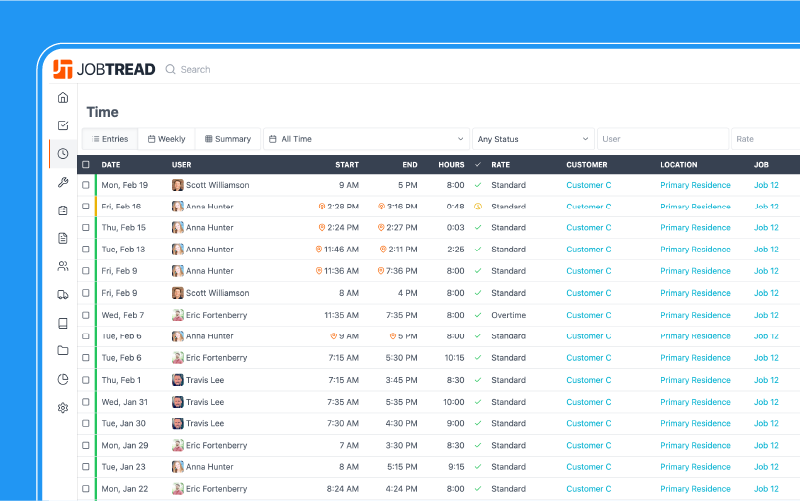800x501 pixels.
Task: Switch to the Summary tab
Action: pyautogui.click(x=227, y=139)
